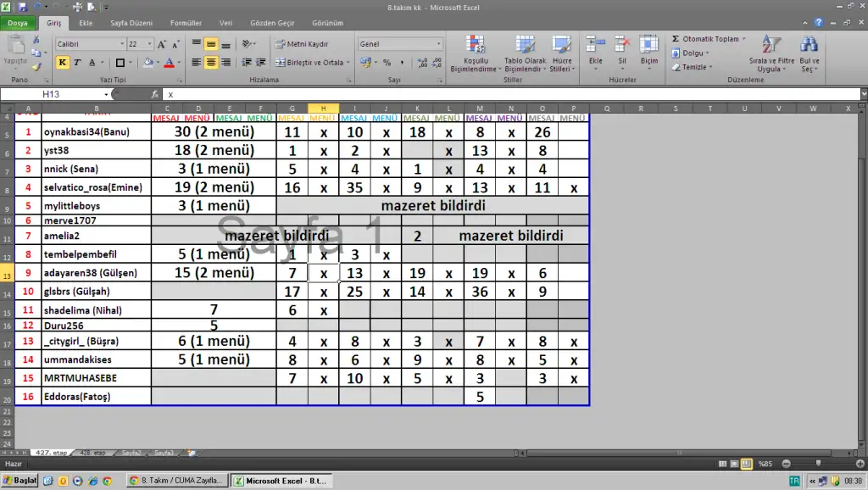
Task: Toggle italic (T) formatting
Action: coord(77,63)
